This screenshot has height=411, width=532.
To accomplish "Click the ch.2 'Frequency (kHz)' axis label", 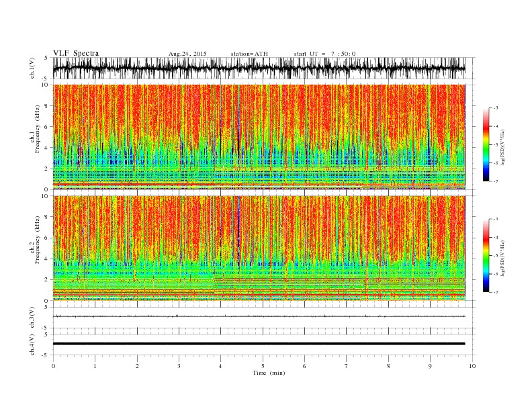I will (37, 239).
